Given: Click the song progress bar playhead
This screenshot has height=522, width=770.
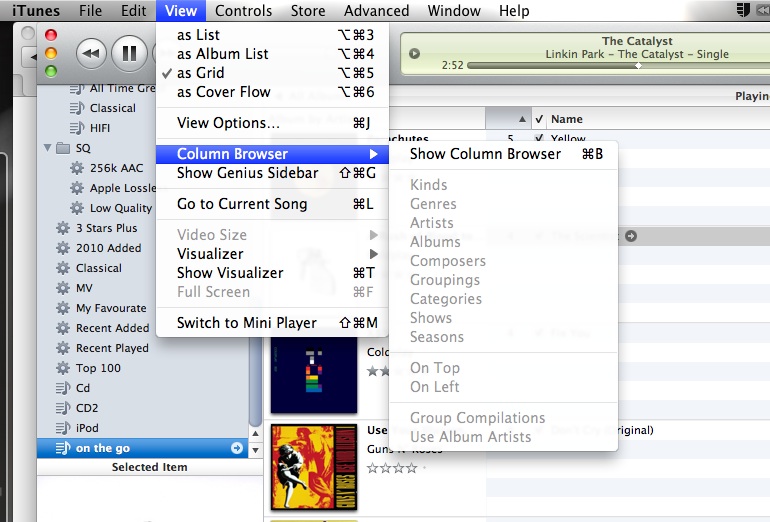Looking at the screenshot, I should (x=638, y=65).
